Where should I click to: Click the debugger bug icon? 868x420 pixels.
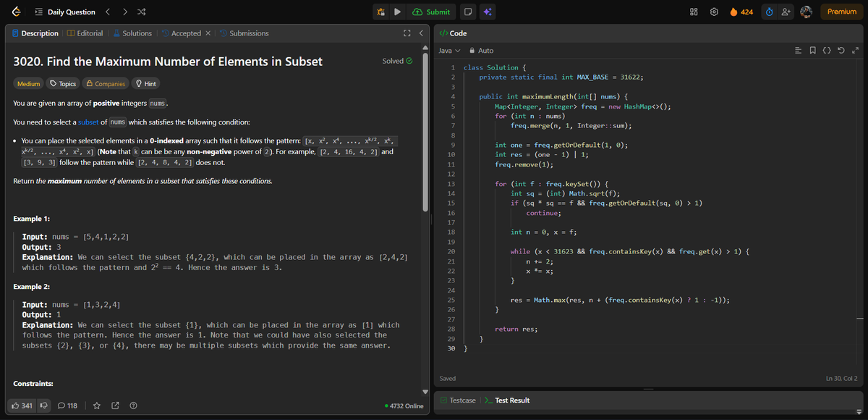pyautogui.click(x=381, y=12)
